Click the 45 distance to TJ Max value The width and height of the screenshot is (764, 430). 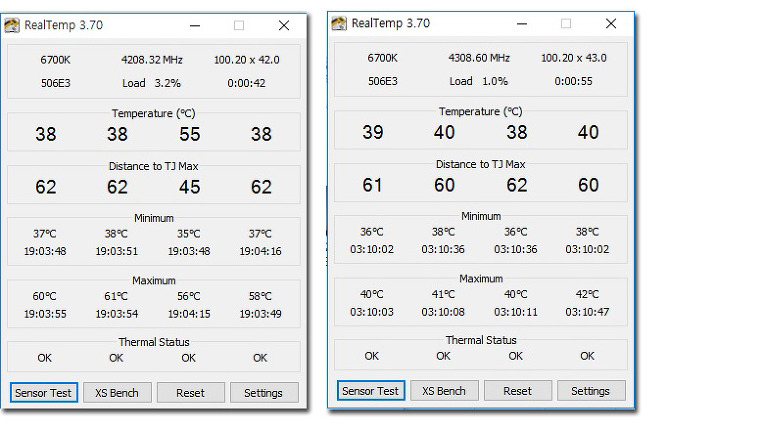(x=190, y=187)
